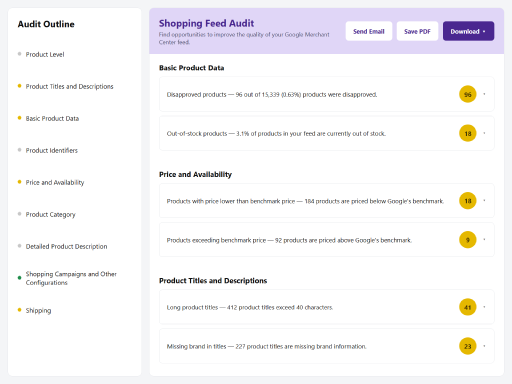Click 'Product Titles and Descriptions' section heading

point(213,281)
